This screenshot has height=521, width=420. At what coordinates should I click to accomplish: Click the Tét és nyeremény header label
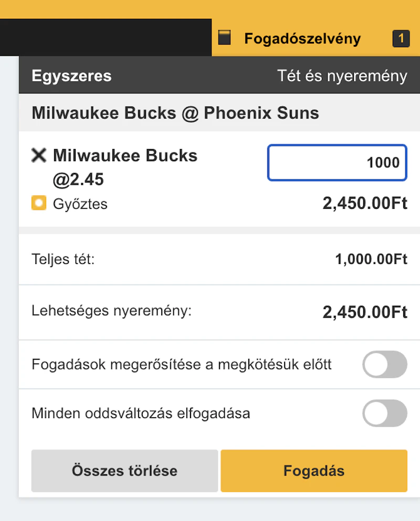point(342,76)
